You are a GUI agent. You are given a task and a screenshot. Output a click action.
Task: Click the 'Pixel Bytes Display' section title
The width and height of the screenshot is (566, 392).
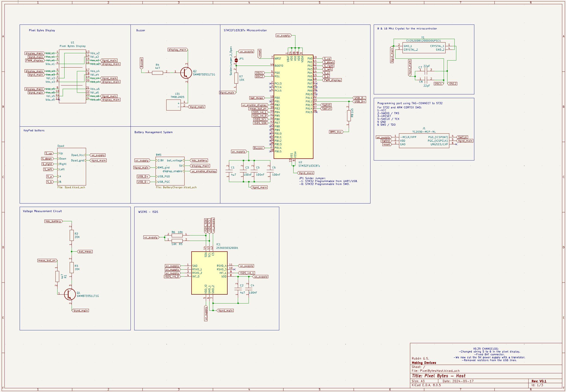(x=42, y=30)
